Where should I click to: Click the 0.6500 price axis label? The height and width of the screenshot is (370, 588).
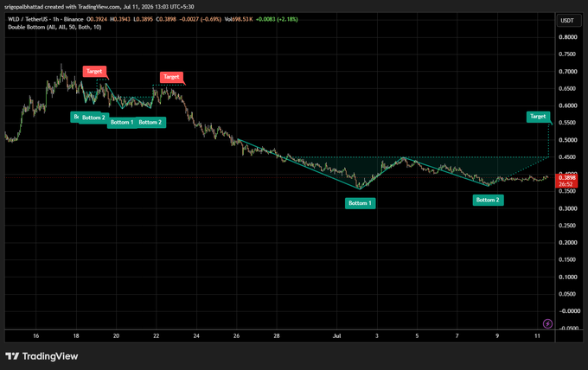click(x=568, y=89)
